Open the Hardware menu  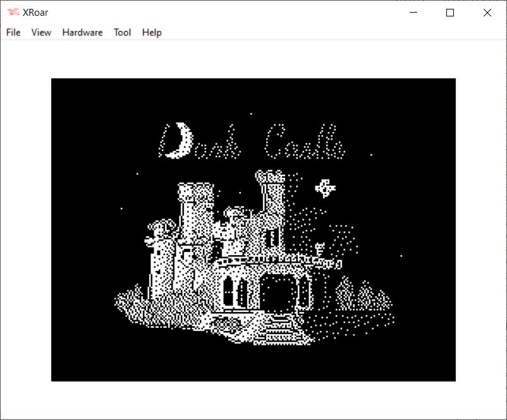pyautogui.click(x=82, y=32)
